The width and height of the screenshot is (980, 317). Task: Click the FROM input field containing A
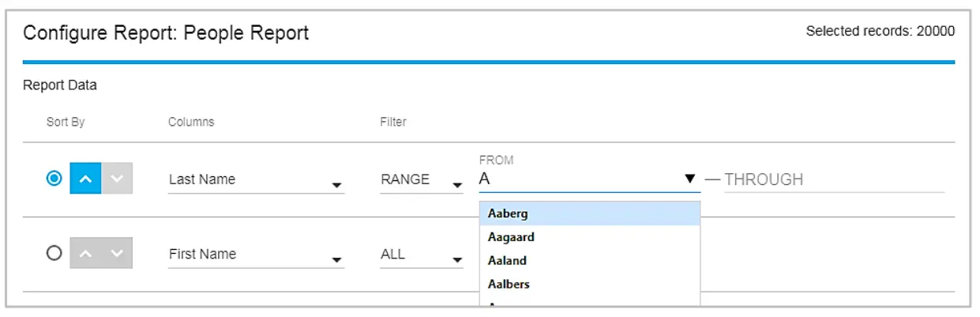[x=576, y=179]
